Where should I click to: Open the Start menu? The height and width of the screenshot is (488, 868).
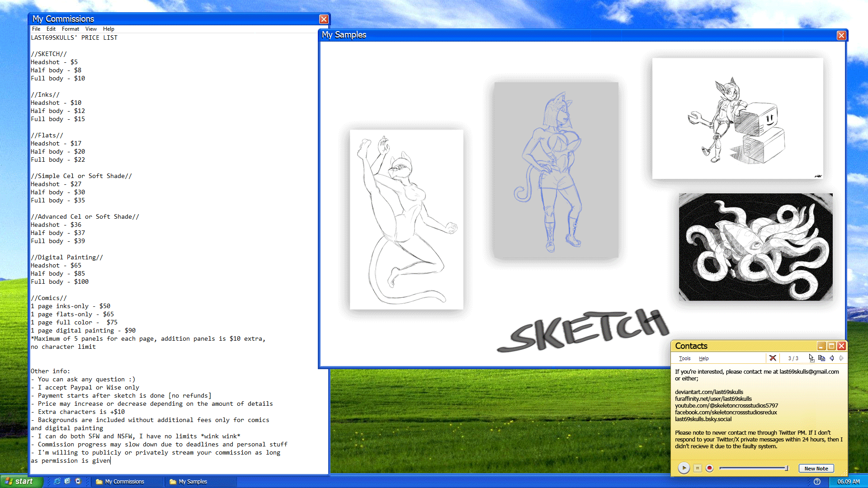point(21,481)
